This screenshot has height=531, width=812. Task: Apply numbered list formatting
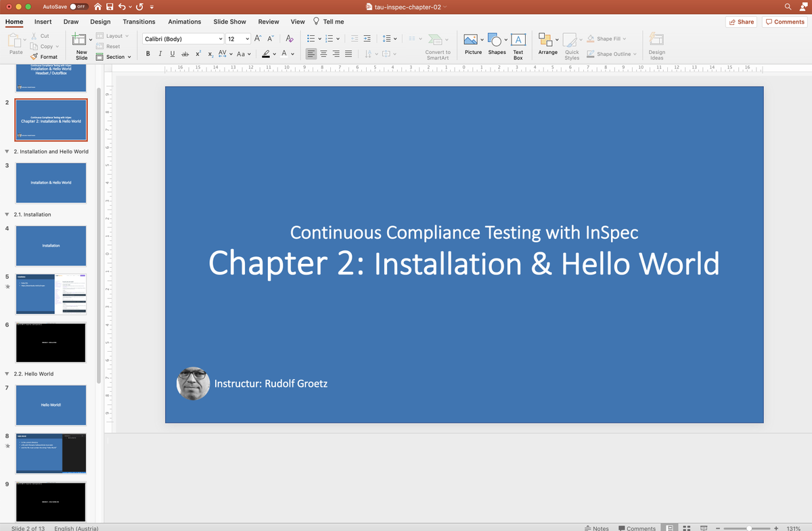(329, 39)
